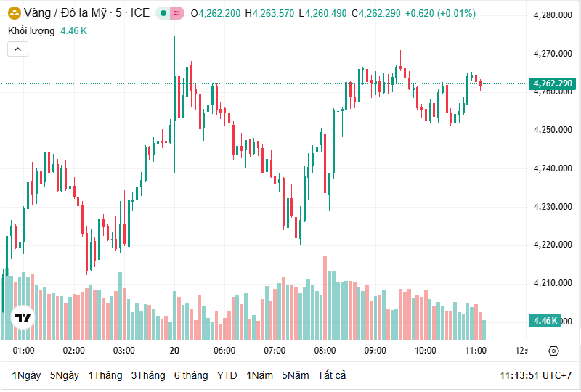Click the 08:00 time axis label

[325, 351]
